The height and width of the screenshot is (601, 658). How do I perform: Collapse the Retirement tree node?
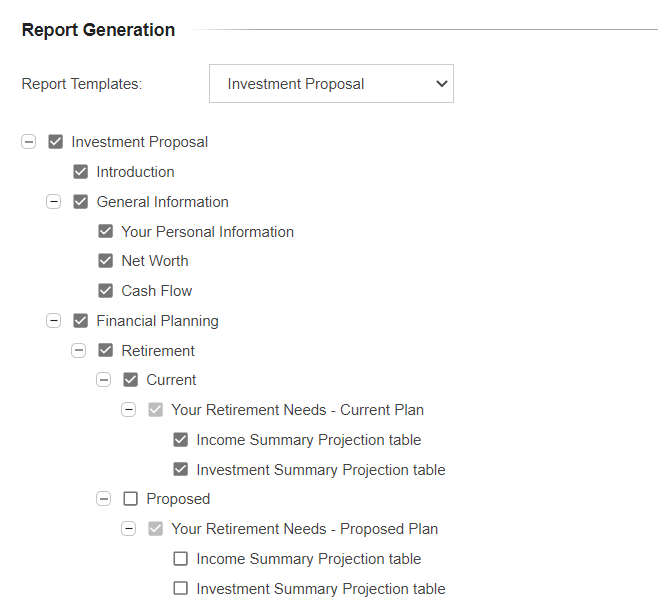coord(79,351)
